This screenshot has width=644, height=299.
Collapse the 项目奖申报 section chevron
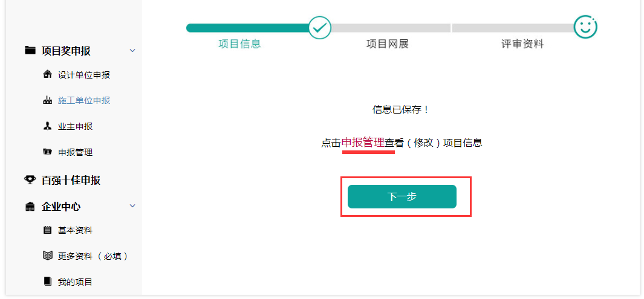point(132,50)
